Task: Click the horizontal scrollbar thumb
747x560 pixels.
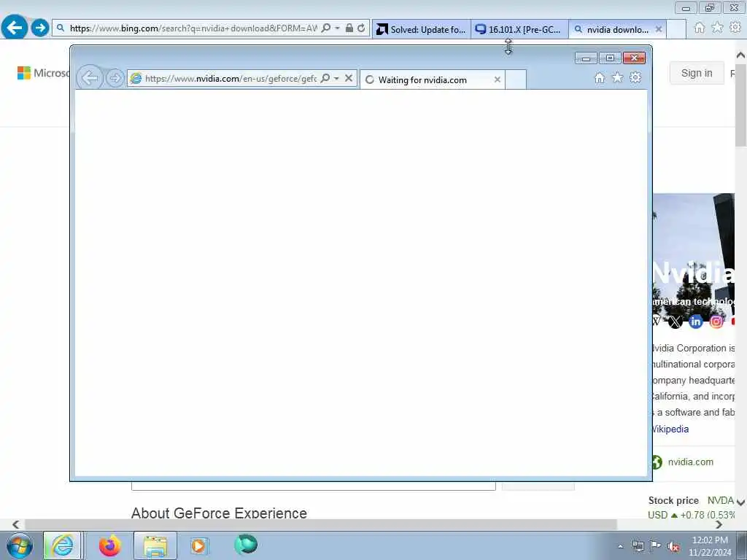Action: 321,524
